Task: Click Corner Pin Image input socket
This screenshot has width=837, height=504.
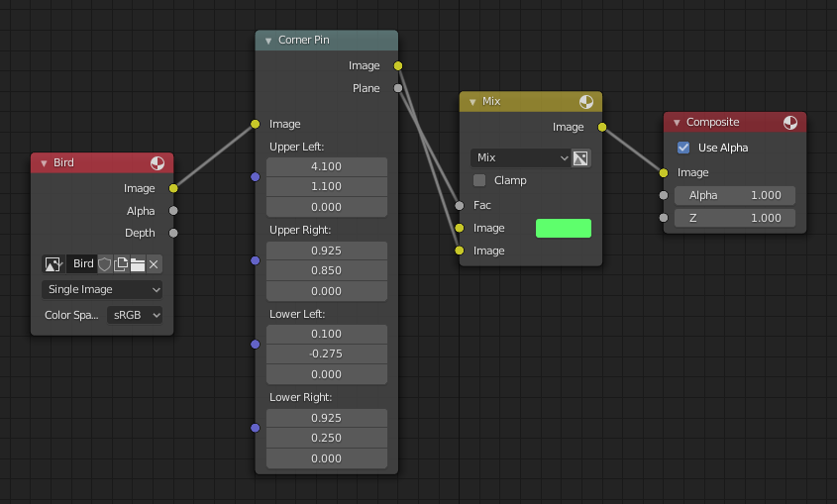Action: [256, 124]
